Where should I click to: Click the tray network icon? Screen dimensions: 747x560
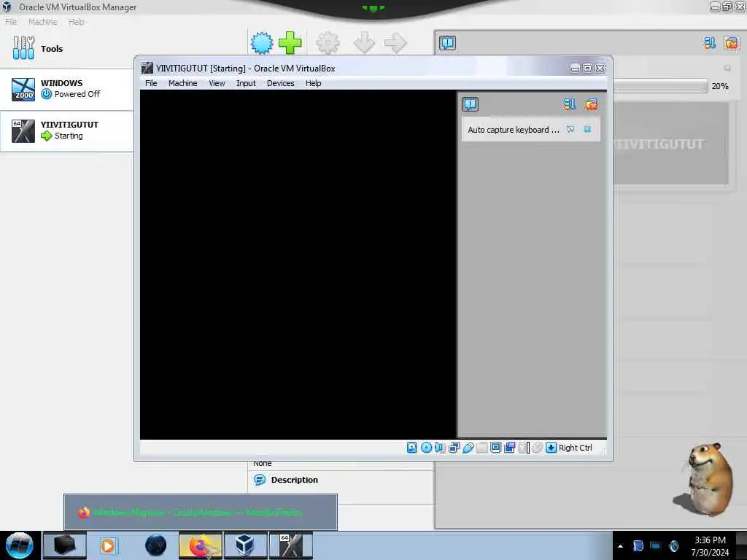coord(656,546)
